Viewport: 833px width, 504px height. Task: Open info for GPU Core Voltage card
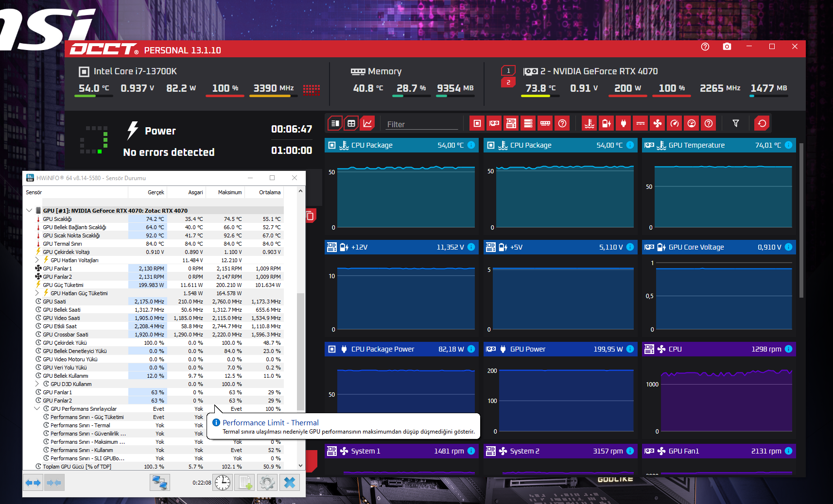(788, 247)
